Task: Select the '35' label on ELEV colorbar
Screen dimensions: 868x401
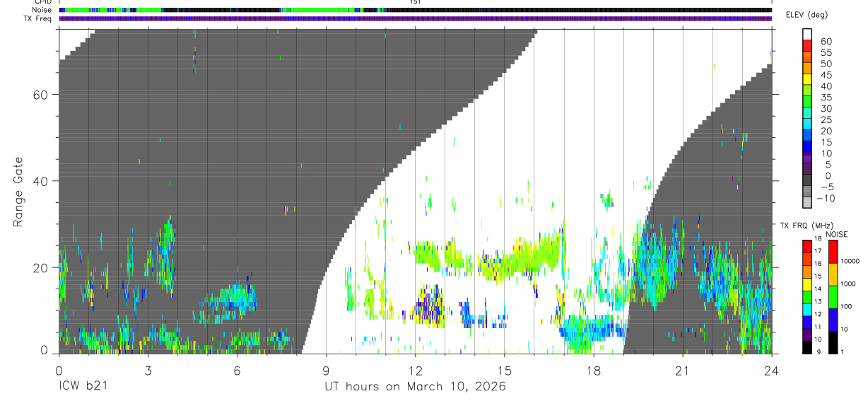Action: (826, 98)
